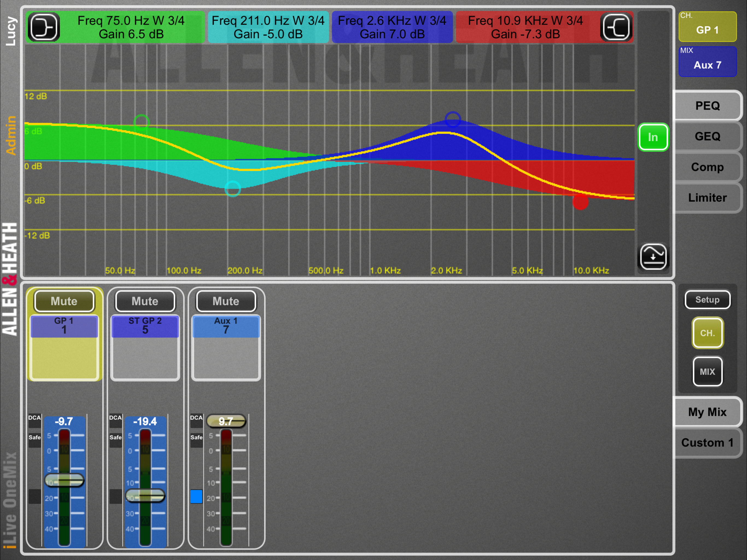Mute the ST GP 2 channel
This screenshot has height=560, width=747.
tap(145, 301)
